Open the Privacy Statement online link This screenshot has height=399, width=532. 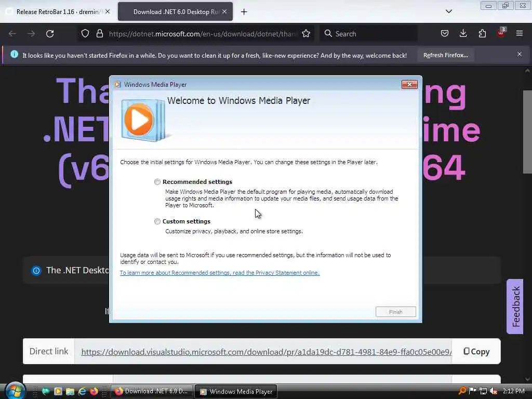point(220,273)
